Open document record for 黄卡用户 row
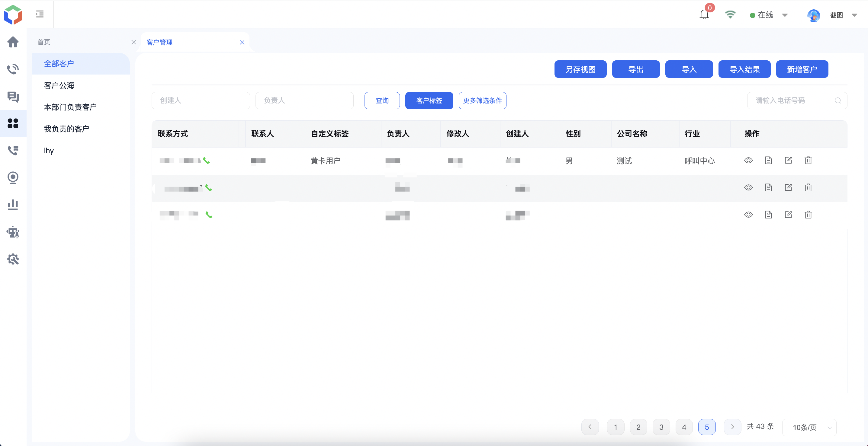 pyautogui.click(x=768, y=160)
